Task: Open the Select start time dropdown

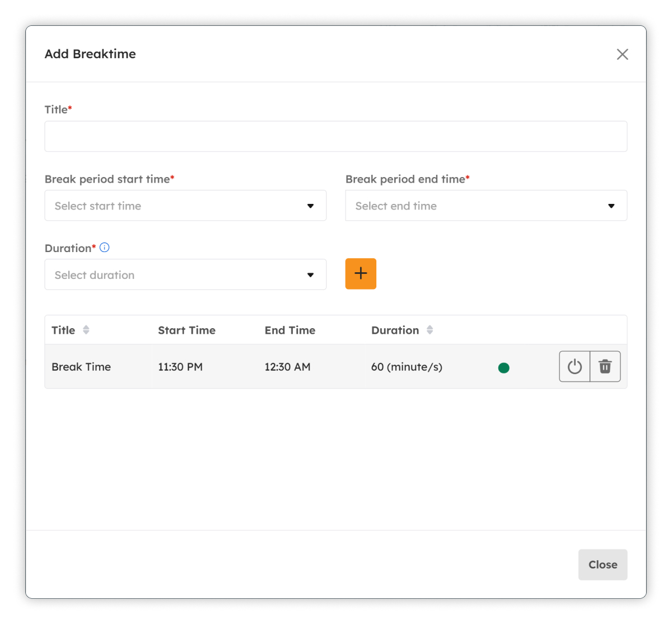Action: [x=185, y=206]
